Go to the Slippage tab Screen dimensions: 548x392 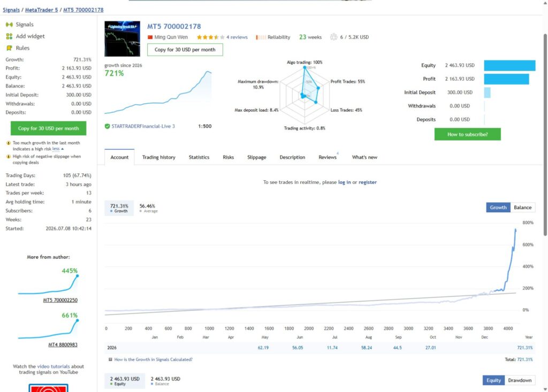pos(256,157)
